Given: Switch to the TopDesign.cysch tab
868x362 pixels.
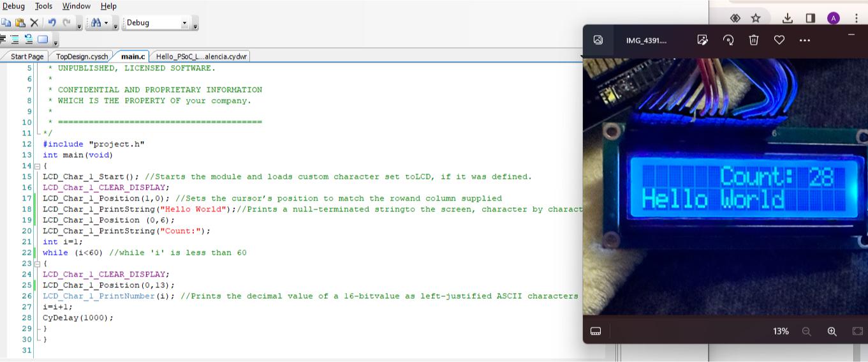Looking at the screenshot, I should 82,56.
